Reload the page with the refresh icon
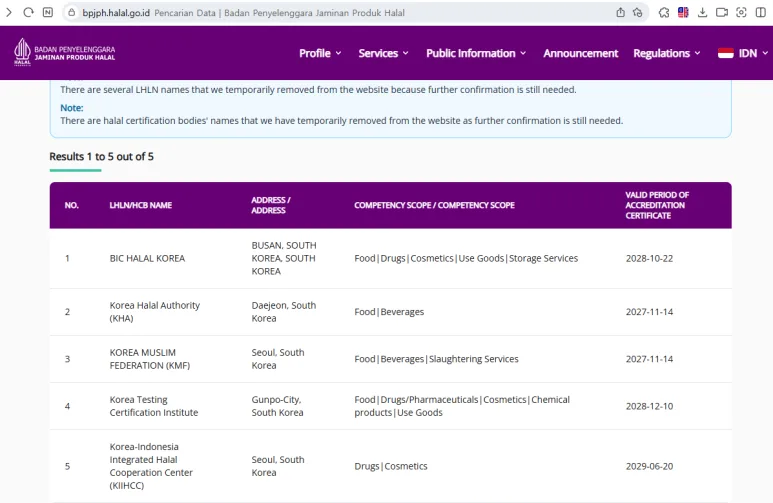773x503 pixels. tap(29, 12)
